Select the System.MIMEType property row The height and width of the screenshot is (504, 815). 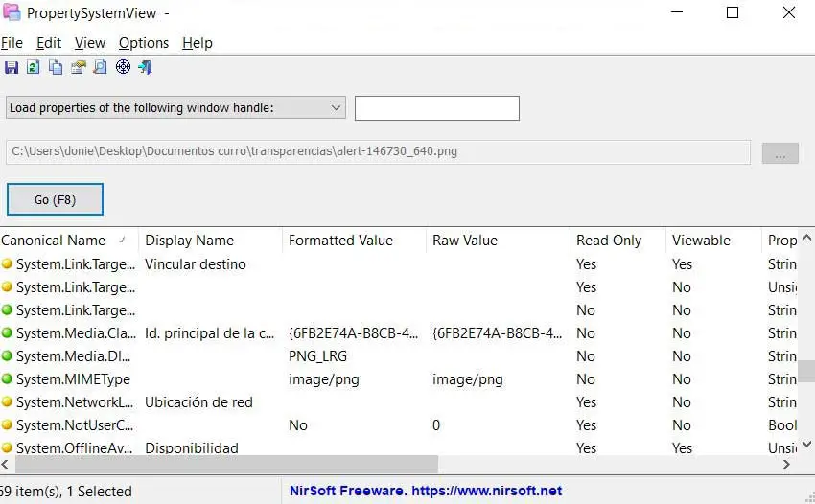point(73,379)
